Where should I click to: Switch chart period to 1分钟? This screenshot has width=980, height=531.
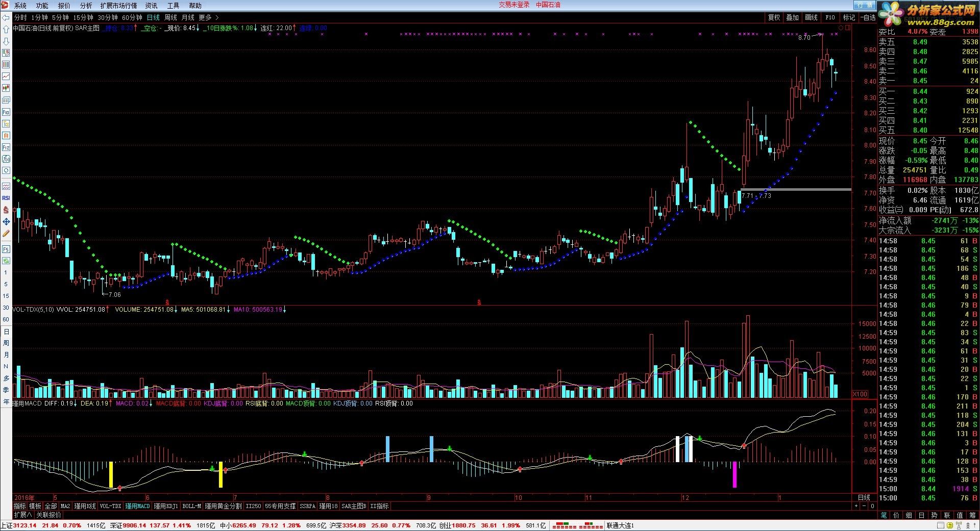click(x=40, y=17)
